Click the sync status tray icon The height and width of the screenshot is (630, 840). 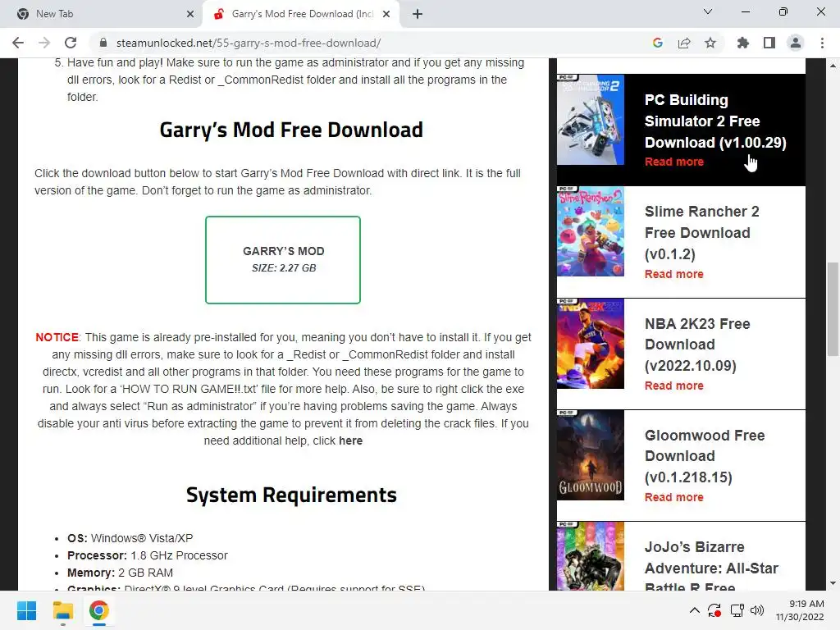(x=714, y=610)
